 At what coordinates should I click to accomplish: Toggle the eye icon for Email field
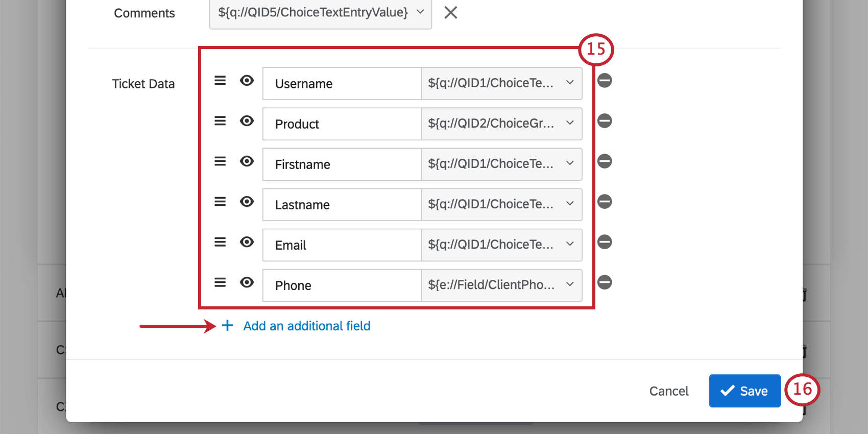[x=247, y=242]
